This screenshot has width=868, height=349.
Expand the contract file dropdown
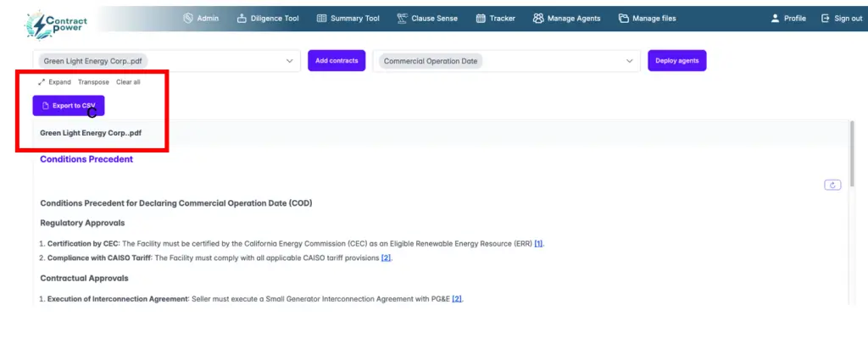point(289,61)
